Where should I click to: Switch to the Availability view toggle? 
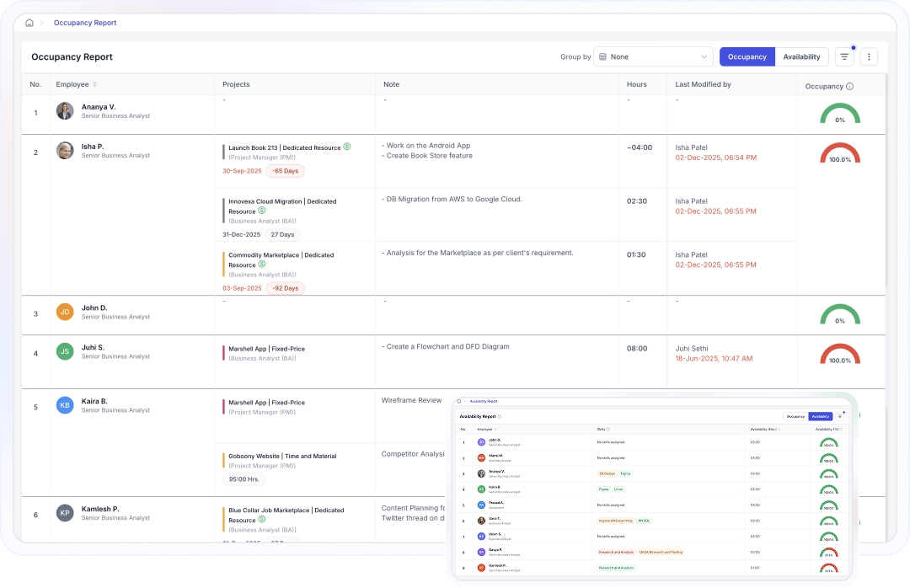click(x=801, y=57)
